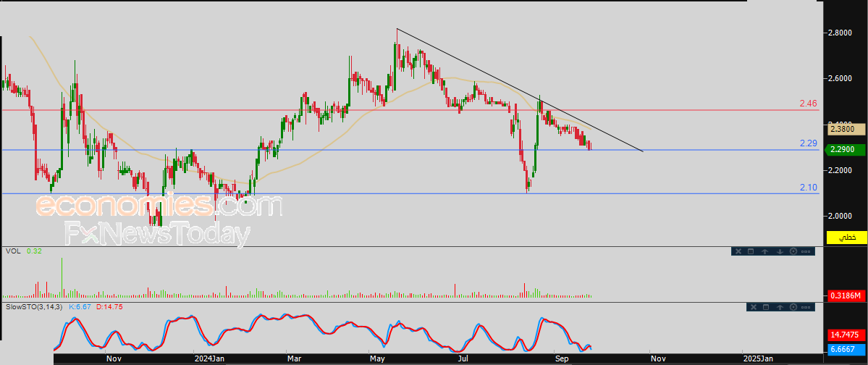Select the 2.2900 current price tag
This screenshot has height=365, width=868.
846,149
